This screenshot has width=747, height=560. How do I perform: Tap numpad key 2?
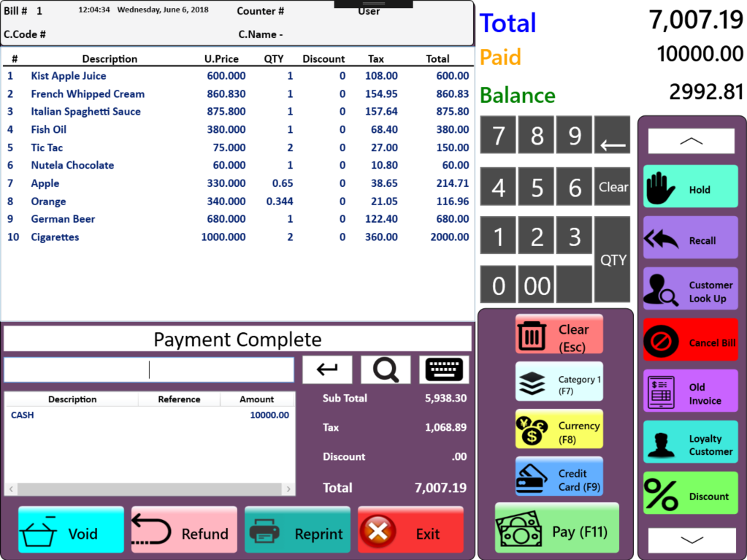coord(536,235)
